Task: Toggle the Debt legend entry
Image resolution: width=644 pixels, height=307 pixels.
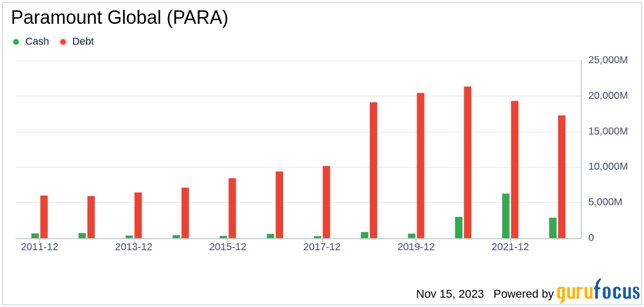Action: coord(77,41)
